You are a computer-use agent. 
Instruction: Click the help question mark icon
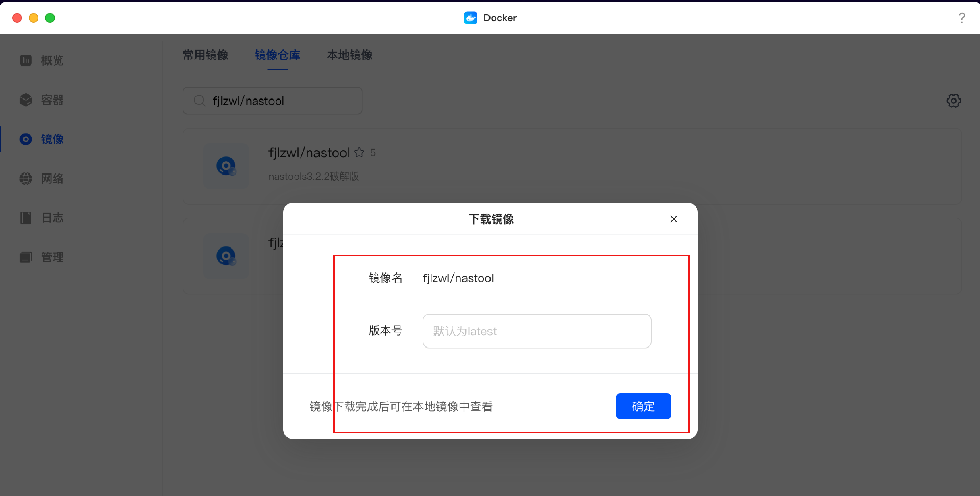pos(962,18)
